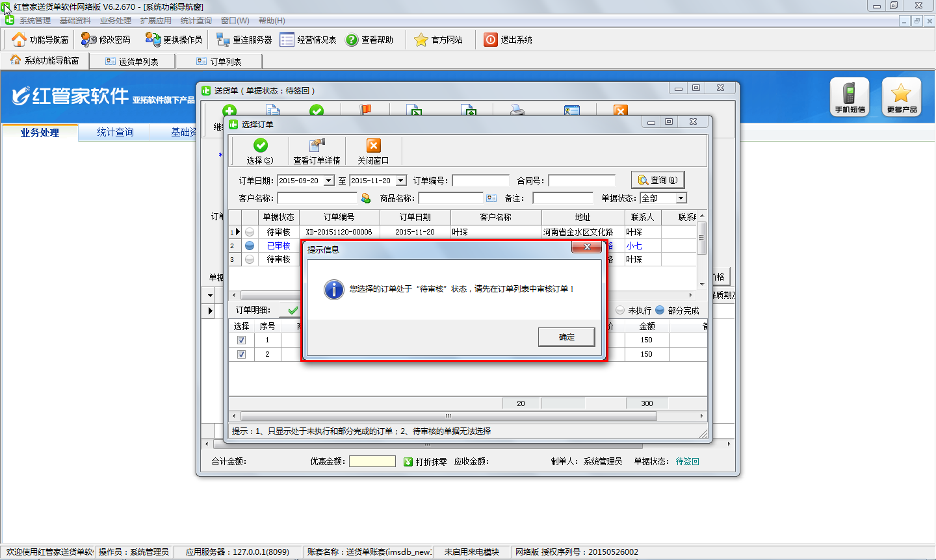Click the 更换操作员 toolbar icon
This screenshot has height=560, width=936.
click(x=153, y=40)
